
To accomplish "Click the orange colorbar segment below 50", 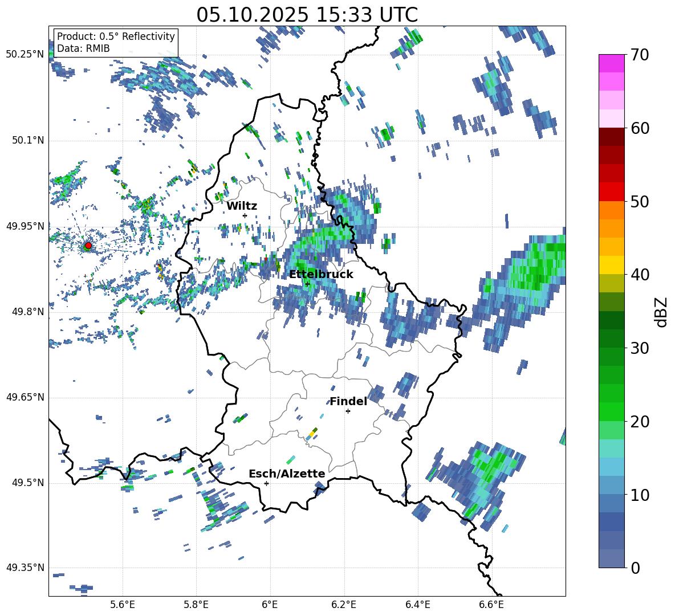I will point(611,210).
